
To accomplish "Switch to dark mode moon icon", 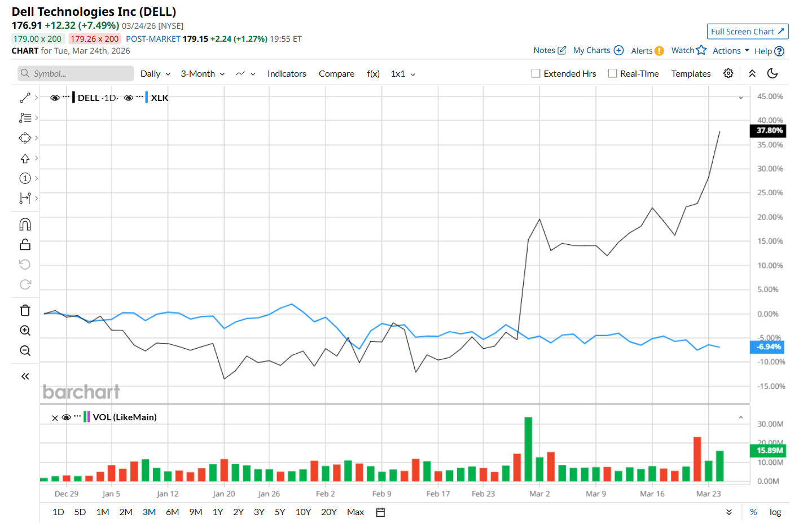I will [773, 73].
